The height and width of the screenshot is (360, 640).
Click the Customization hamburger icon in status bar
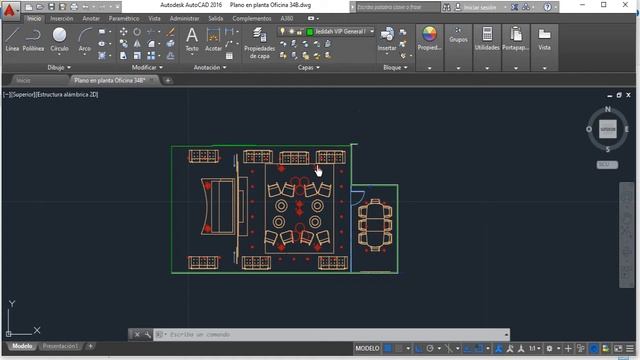coord(630,348)
